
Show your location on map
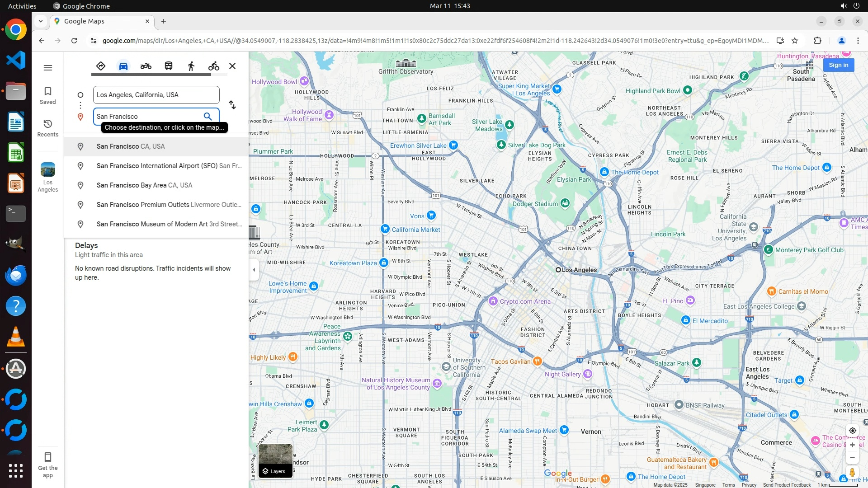pyautogui.click(x=852, y=431)
